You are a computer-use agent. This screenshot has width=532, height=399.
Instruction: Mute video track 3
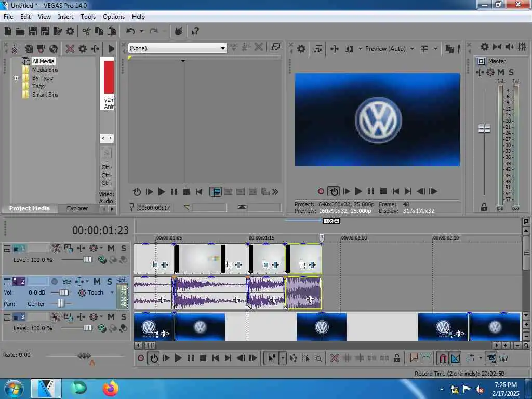pyautogui.click(x=111, y=317)
